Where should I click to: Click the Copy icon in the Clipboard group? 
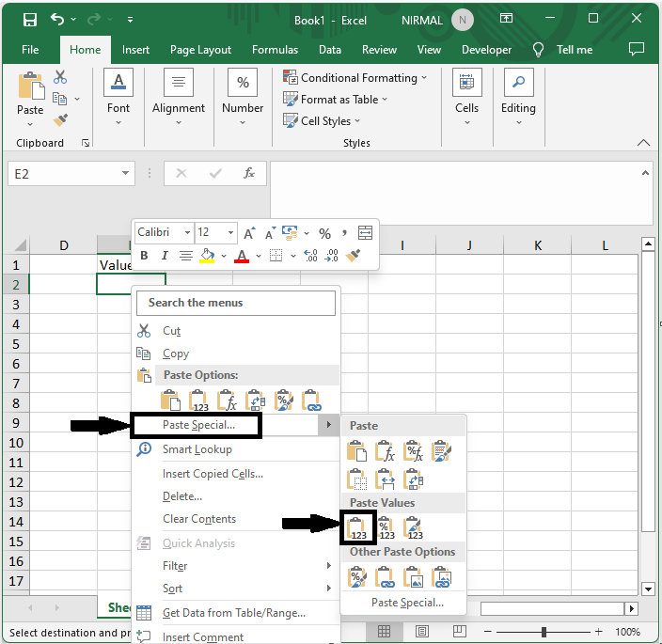pos(59,99)
